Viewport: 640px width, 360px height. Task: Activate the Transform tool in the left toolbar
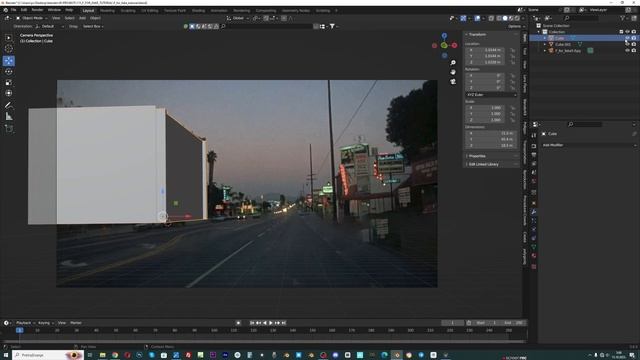tap(9, 93)
